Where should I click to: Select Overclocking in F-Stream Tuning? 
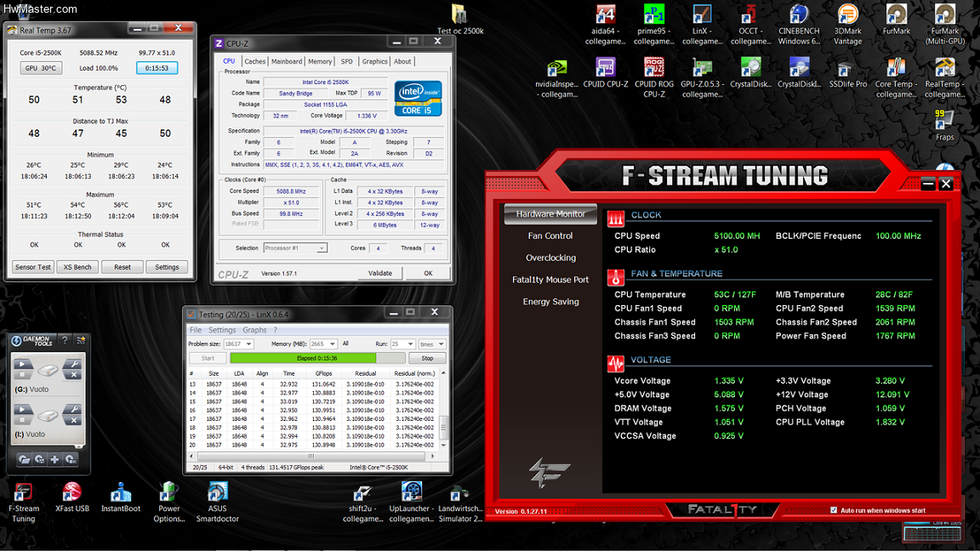(x=550, y=258)
